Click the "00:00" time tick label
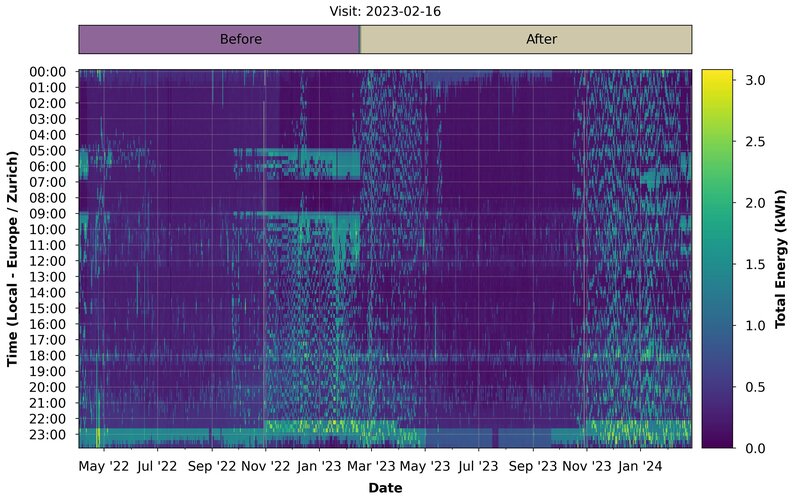The height and width of the screenshot is (500, 798). click(x=49, y=72)
